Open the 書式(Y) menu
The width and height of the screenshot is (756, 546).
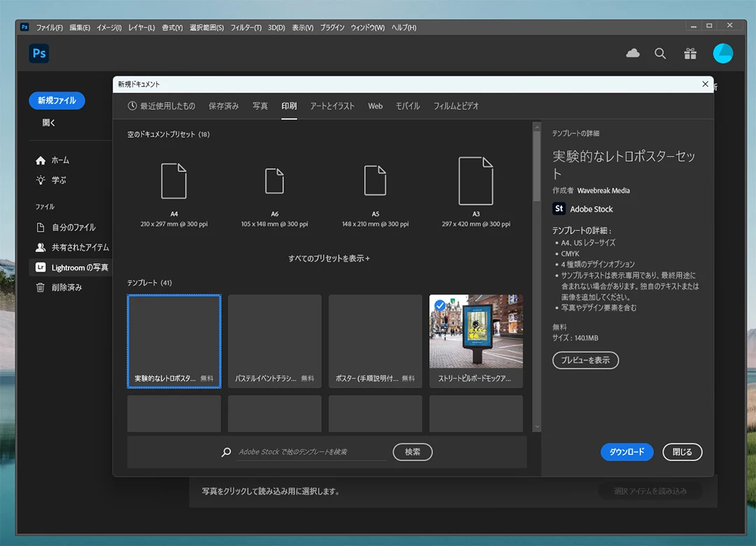coord(172,27)
